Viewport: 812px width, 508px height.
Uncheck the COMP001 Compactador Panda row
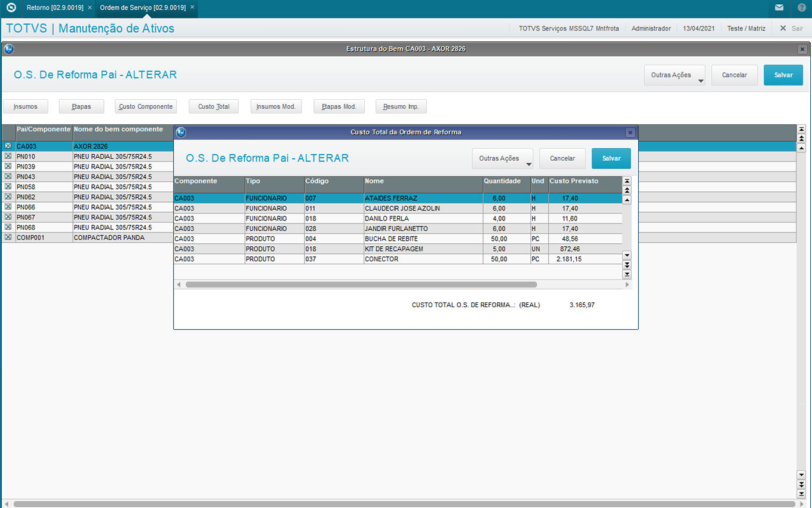point(8,237)
